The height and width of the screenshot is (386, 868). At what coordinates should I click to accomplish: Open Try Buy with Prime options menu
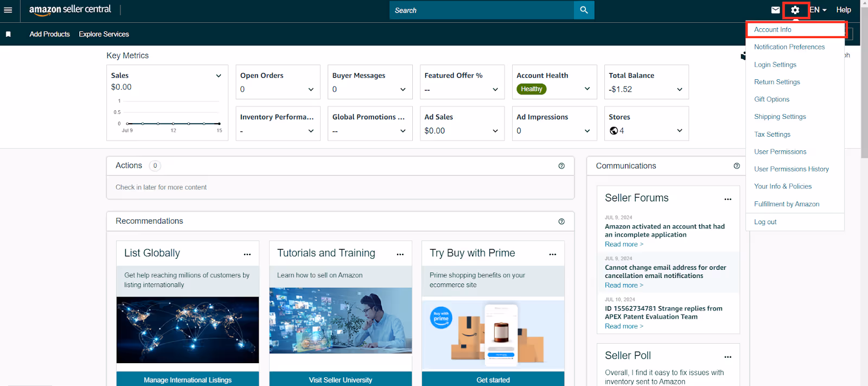click(x=553, y=254)
